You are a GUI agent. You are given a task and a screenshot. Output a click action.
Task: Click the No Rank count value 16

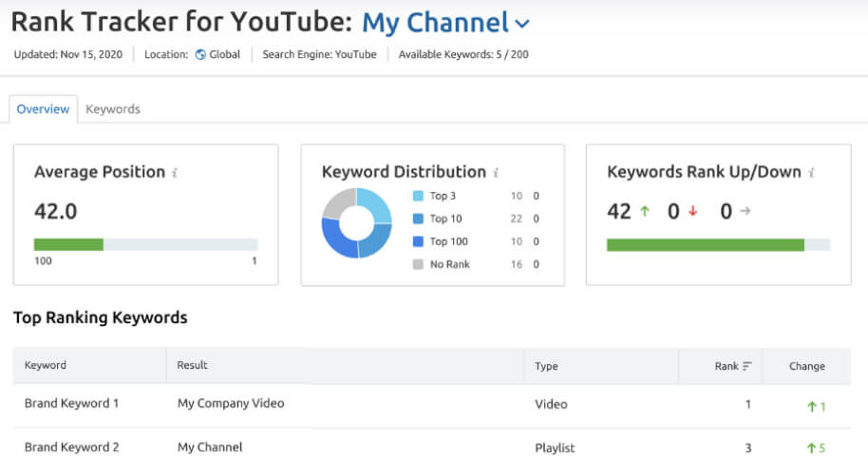(516, 264)
